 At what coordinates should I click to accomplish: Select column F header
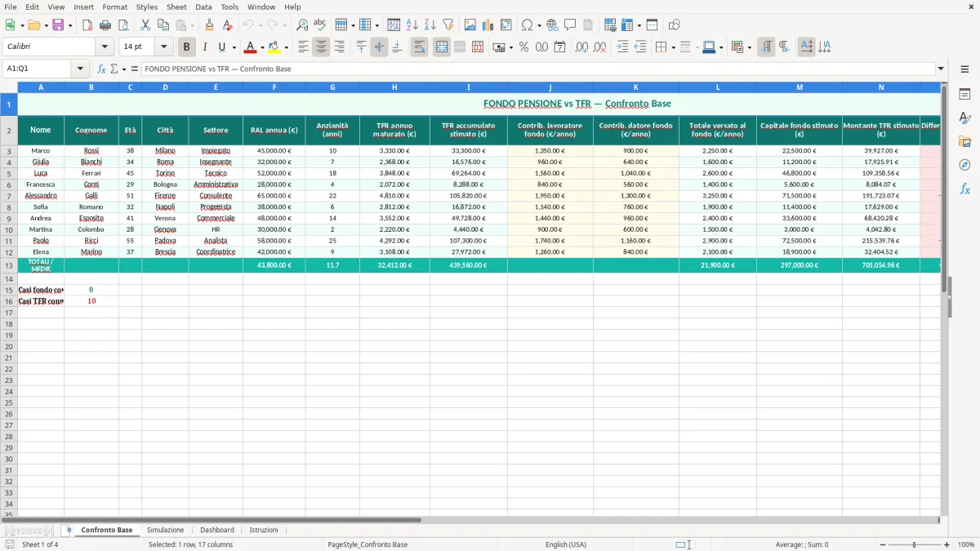(274, 87)
